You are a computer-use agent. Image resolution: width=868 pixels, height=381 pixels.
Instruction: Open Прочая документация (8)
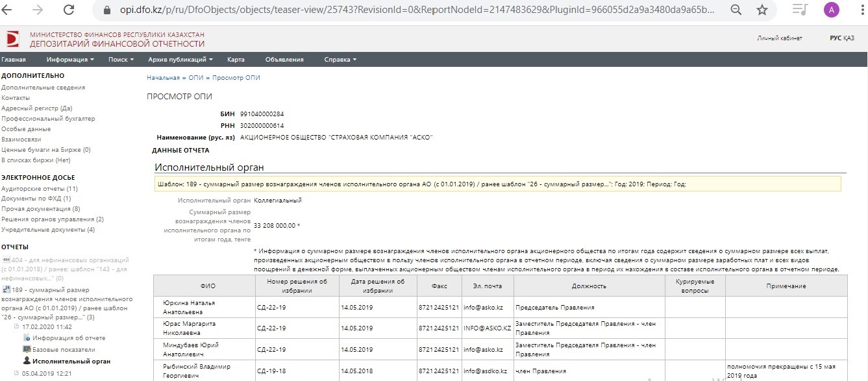pyautogui.click(x=41, y=209)
